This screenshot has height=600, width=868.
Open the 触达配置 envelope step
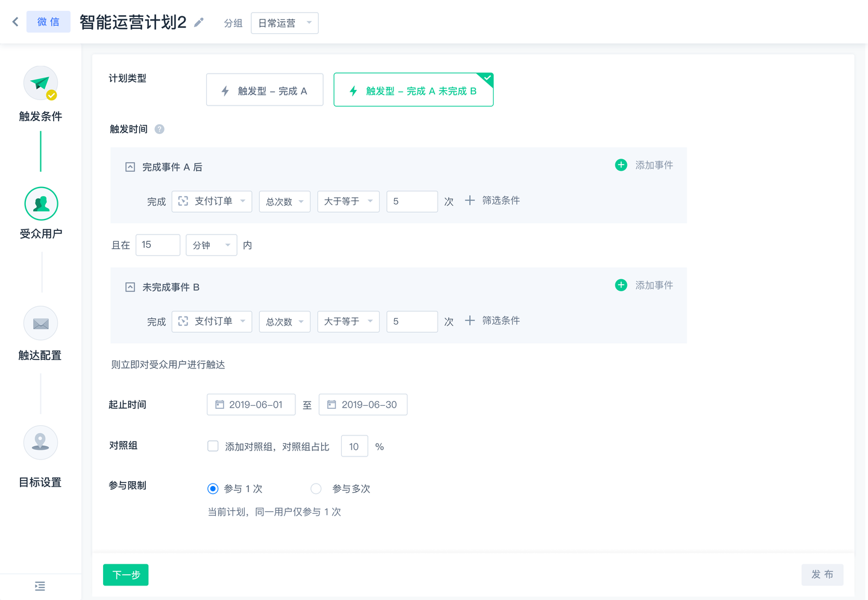(x=40, y=323)
